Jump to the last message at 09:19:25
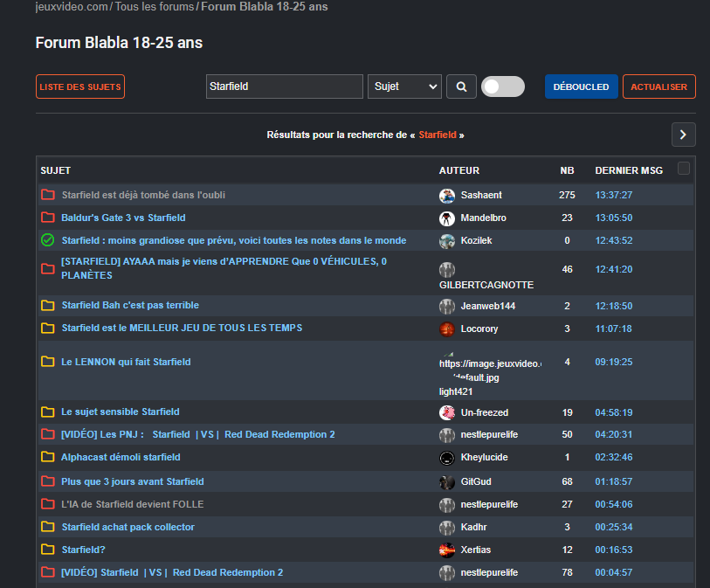Screen dimensions: 710x588 pos(614,362)
